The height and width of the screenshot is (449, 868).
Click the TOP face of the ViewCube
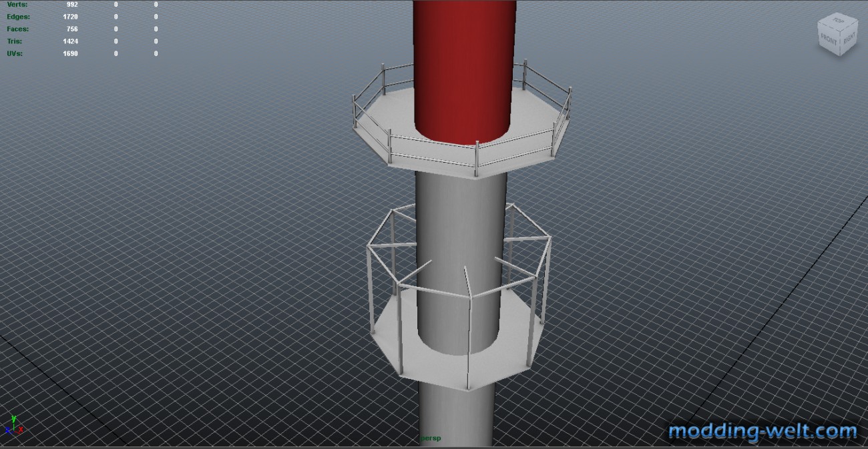838,21
